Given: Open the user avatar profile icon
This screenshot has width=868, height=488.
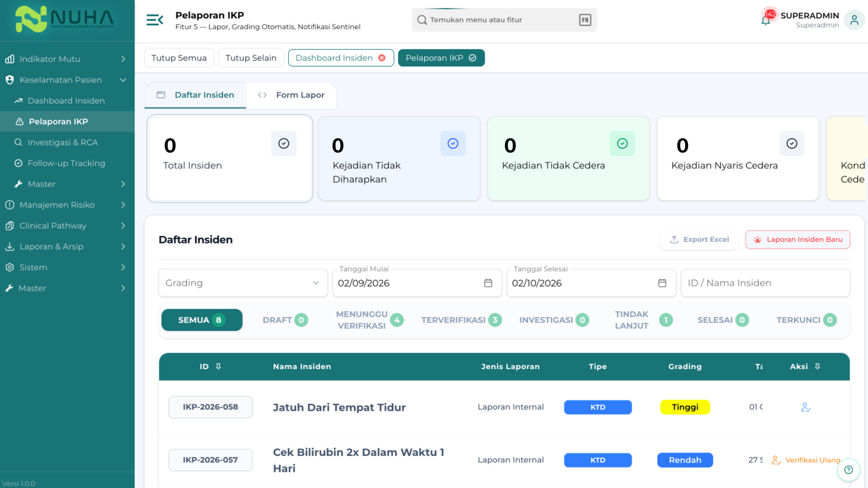Looking at the screenshot, I should (x=854, y=20).
